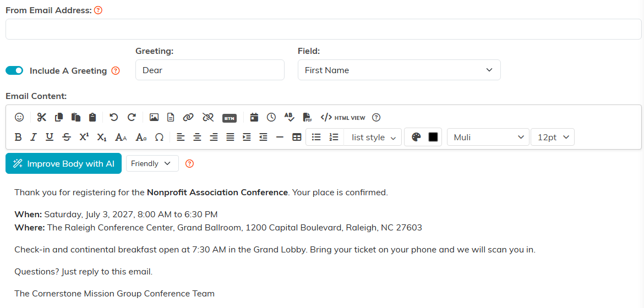Click the Copy icon in toolbar
Screen dimensions: 644x308
tap(59, 118)
